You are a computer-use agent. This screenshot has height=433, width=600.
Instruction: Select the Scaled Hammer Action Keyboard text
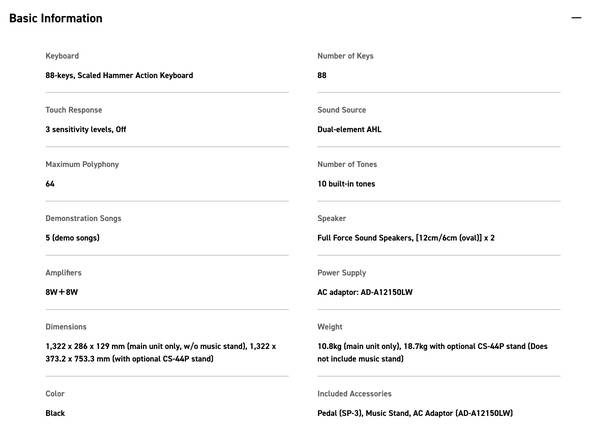click(x=119, y=75)
